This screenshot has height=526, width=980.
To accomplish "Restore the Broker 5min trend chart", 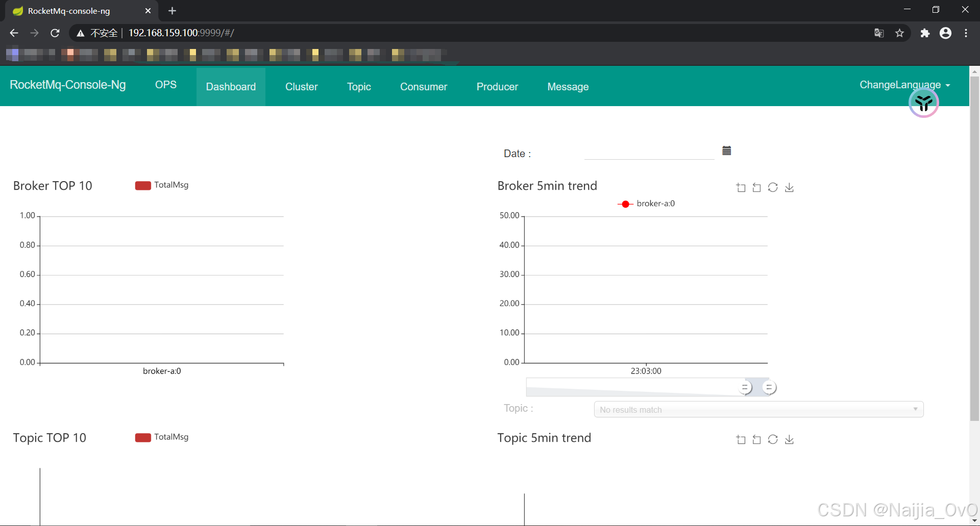I will [x=773, y=188].
